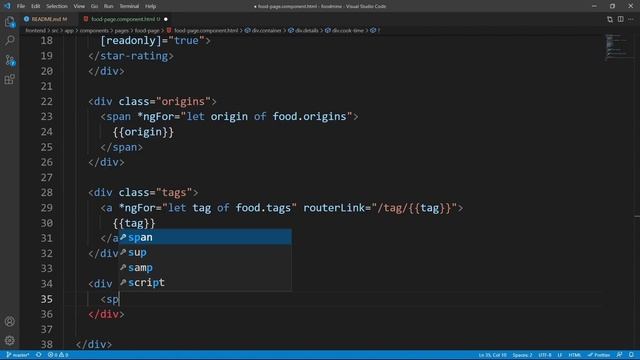Open the Help menu
Screen dimensions: 640x360
pos(150,6)
